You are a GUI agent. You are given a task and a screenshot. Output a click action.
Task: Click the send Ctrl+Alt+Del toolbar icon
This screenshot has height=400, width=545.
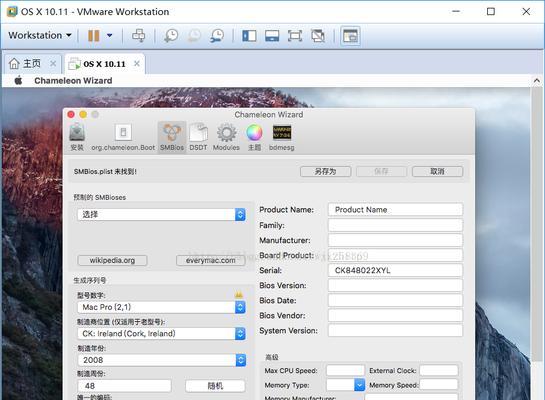click(138, 35)
